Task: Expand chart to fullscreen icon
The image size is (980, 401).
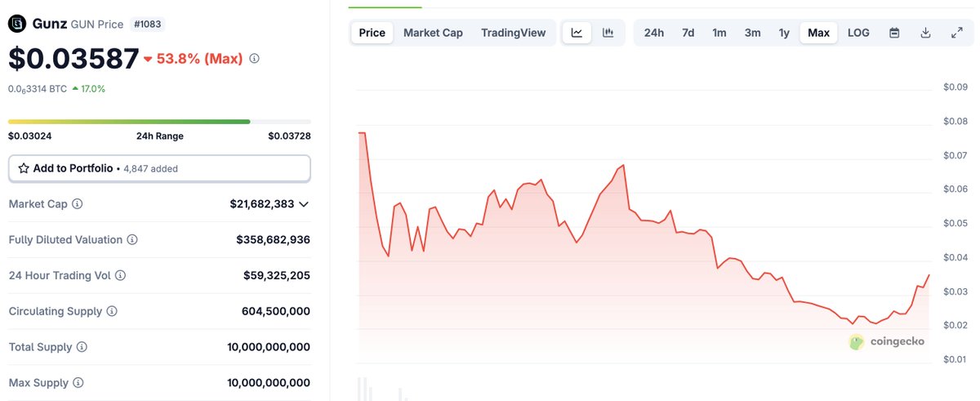Action: [x=956, y=33]
